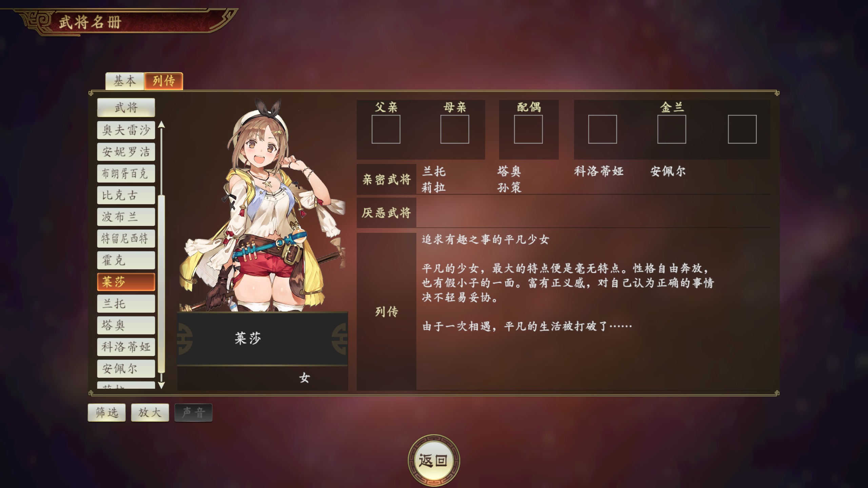
Task: Select the rightmost 金兰 portrait slot
Action: [742, 129]
